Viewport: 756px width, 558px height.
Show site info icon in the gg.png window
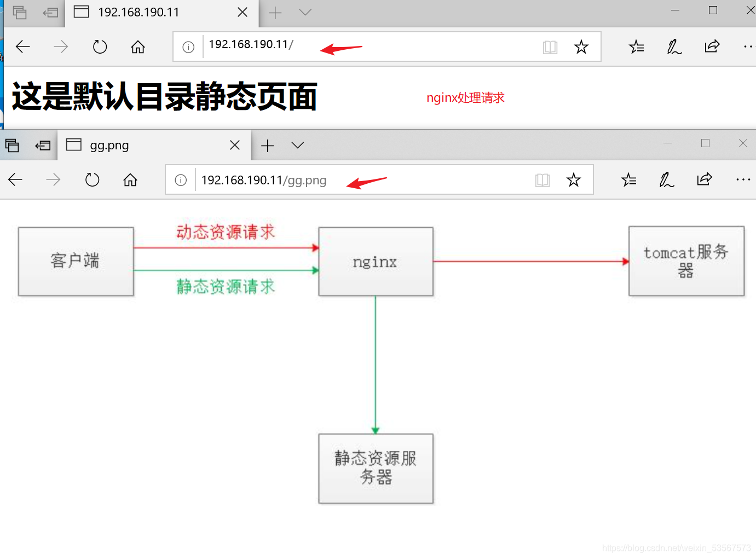point(181,180)
